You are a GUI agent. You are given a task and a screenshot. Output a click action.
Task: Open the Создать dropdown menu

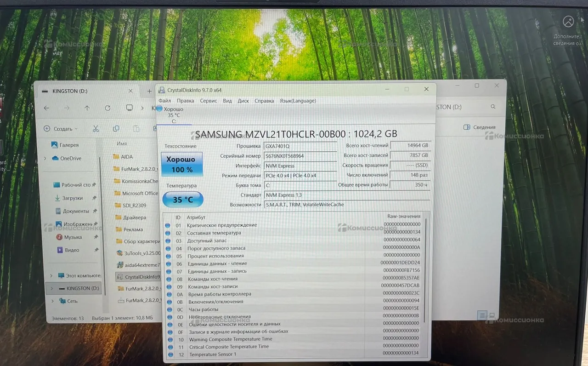[x=61, y=129]
